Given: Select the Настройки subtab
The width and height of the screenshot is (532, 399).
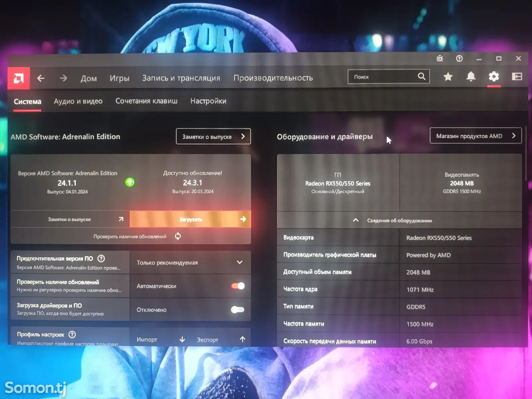Looking at the screenshot, I should (x=208, y=101).
